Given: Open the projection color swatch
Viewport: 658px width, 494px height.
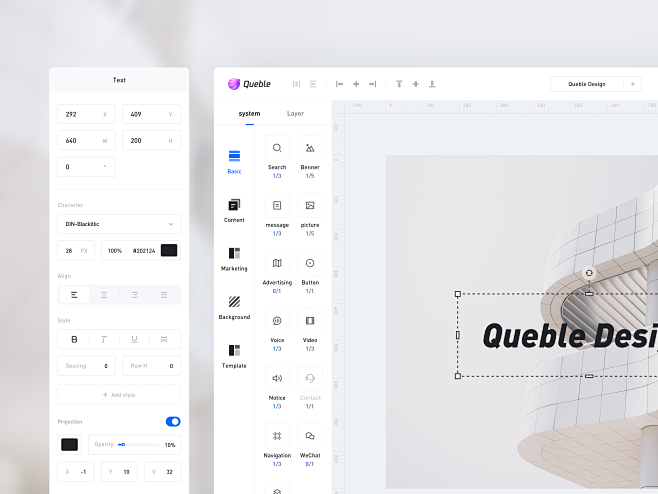Looking at the screenshot, I should pyautogui.click(x=69, y=444).
